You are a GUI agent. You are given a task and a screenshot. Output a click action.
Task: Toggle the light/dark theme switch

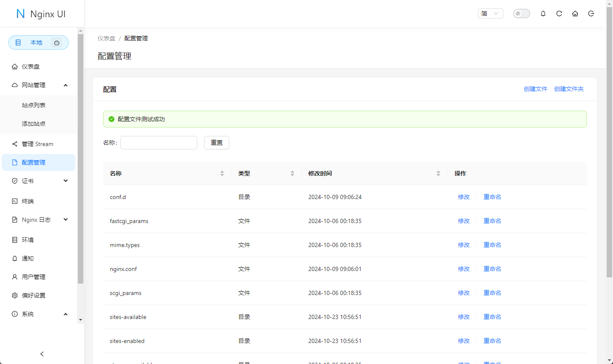(521, 13)
